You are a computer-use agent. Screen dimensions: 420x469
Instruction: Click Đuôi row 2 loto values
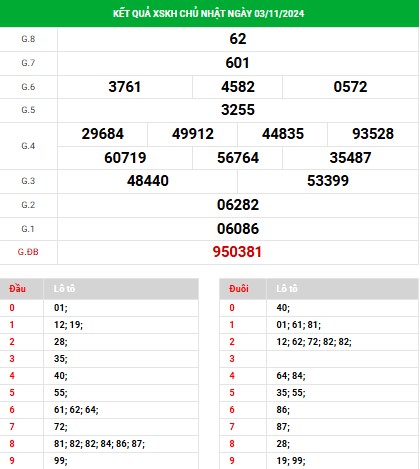pyautogui.click(x=314, y=342)
